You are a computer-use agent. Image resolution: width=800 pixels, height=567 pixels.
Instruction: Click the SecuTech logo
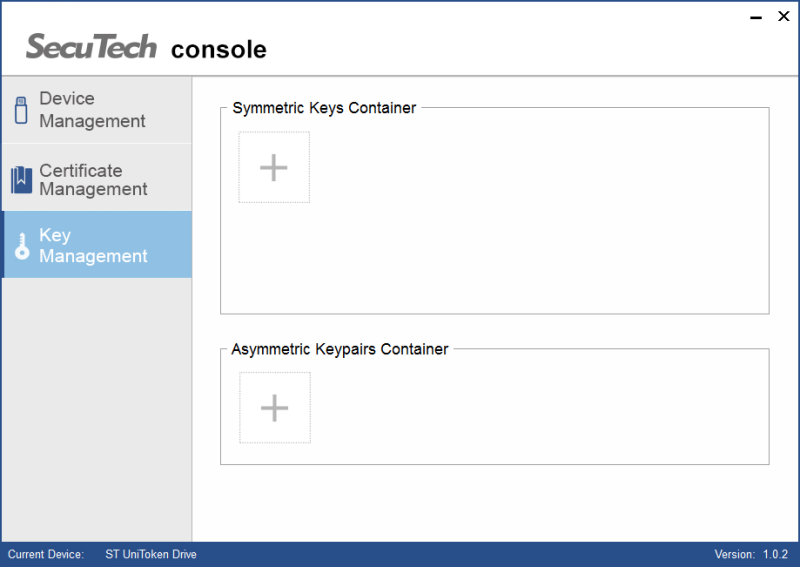click(91, 46)
